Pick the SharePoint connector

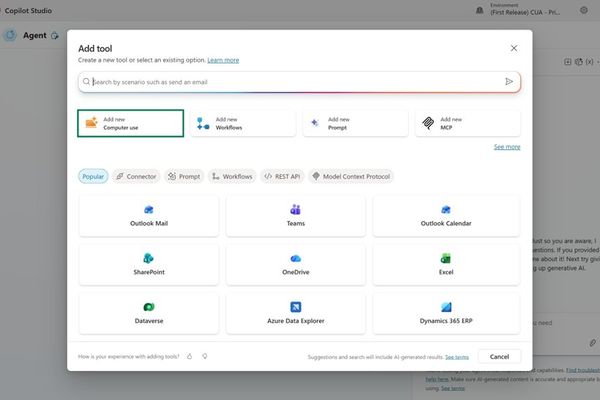click(x=149, y=265)
